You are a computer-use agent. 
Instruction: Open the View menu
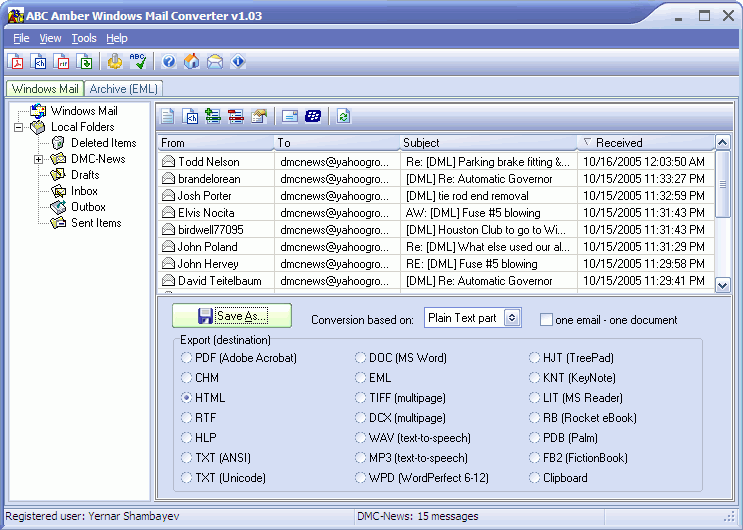[50, 38]
